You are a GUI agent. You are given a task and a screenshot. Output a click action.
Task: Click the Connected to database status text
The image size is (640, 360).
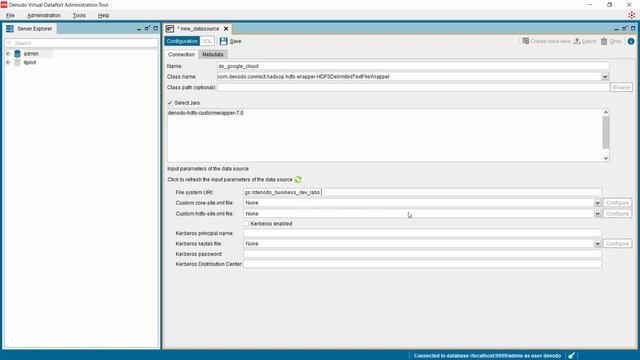pos(487,356)
